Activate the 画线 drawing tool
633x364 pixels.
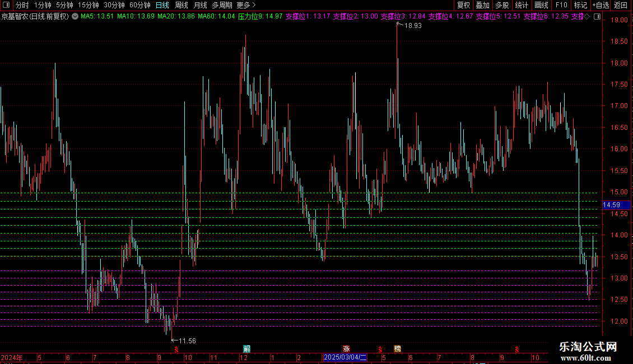pyautogui.click(x=541, y=5)
